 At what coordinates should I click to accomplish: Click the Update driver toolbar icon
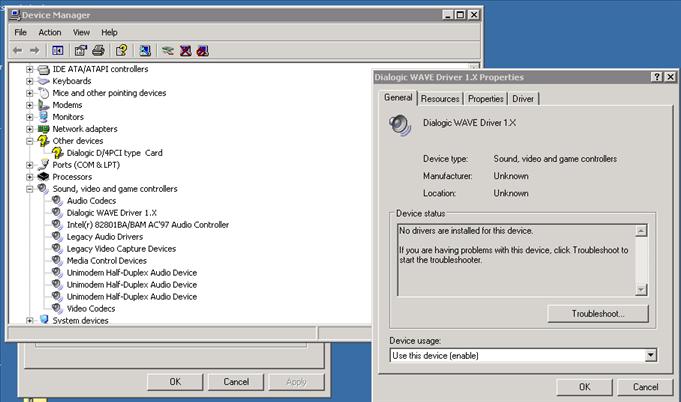click(x=168, y=51)
